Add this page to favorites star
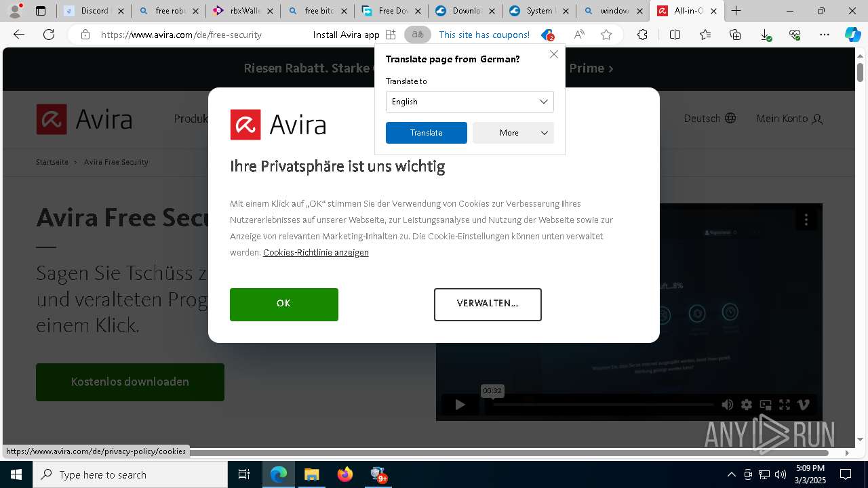 click(606, 35)
